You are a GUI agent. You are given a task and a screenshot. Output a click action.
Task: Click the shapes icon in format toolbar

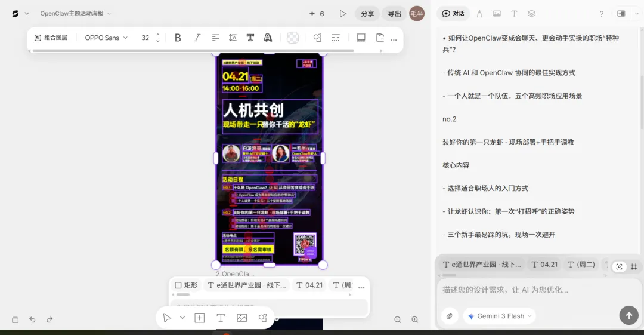(317, 38)
